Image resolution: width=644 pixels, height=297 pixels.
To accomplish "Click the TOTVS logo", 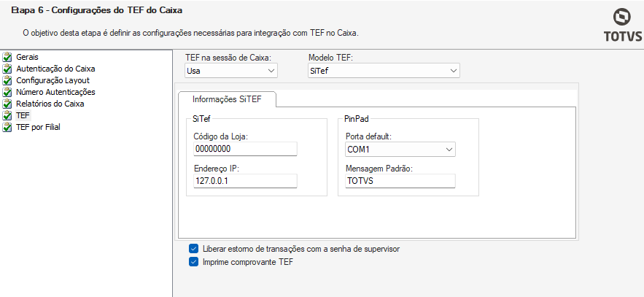I will [622, 26].
